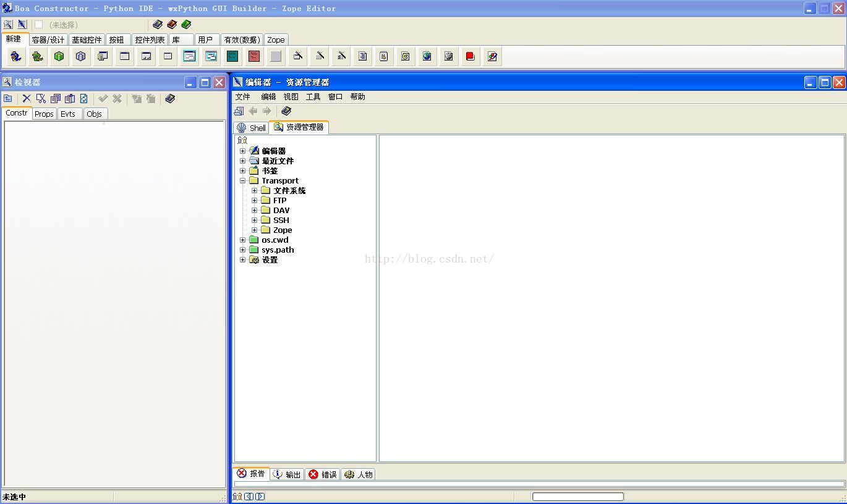This screenshot has width=847, height=504.
Task: Click the multicolor pencil icon ending the palette
Action: pos(492,56)
